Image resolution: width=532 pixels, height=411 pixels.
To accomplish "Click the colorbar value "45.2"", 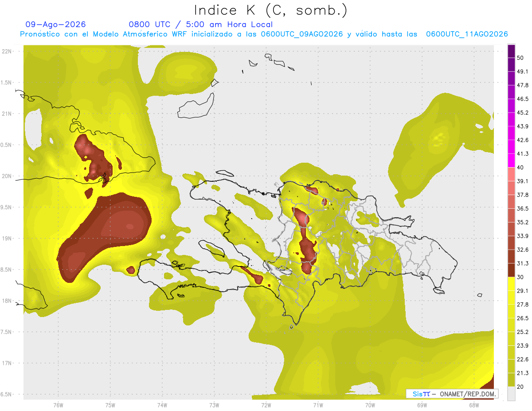I will click(x=523, y=113).
